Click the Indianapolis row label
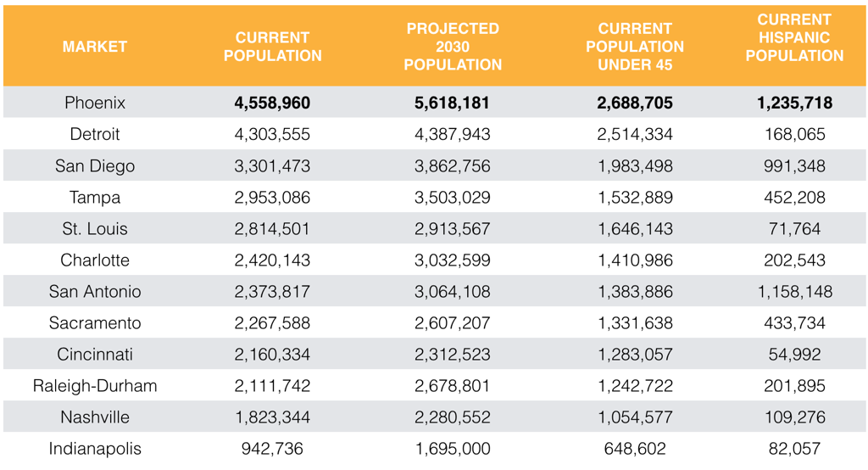This screenshot has height=470, width=868. click(95, 449)
